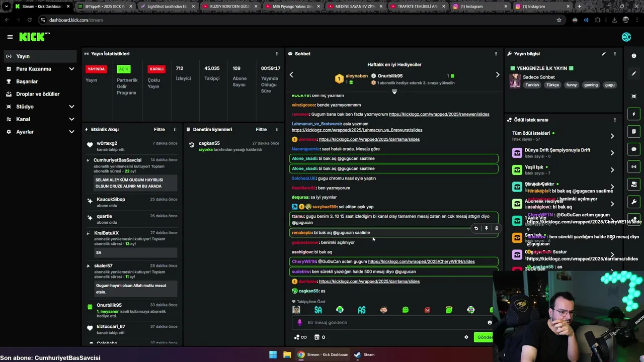Click the channel points infinity icon
The width and height of the screenshot is (644, 362).
point(300,337)
